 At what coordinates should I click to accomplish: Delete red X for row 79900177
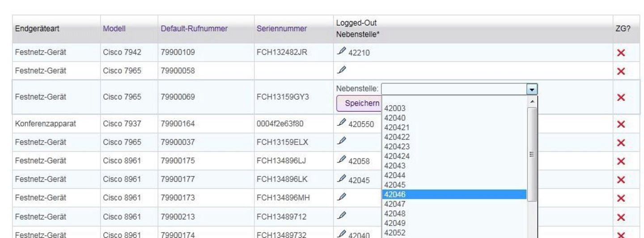pyautogui.click(x=621, y=180)
